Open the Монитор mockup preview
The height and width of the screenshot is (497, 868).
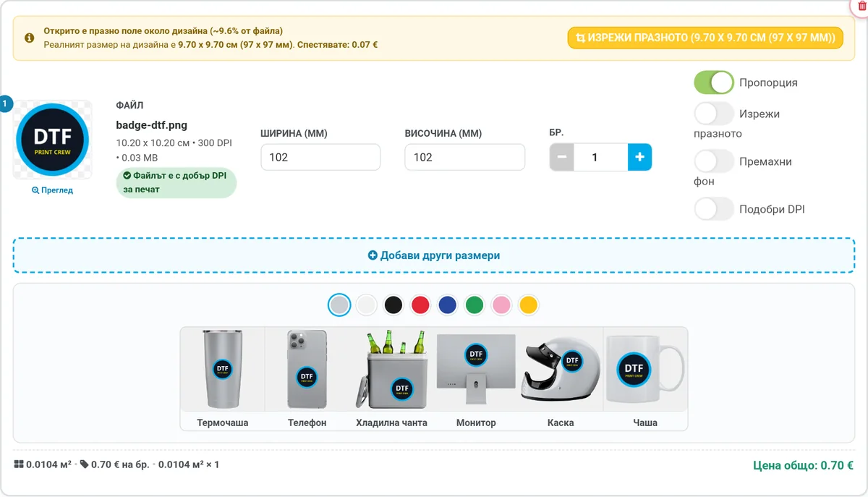pyautogui.click(x=476, y=378)
